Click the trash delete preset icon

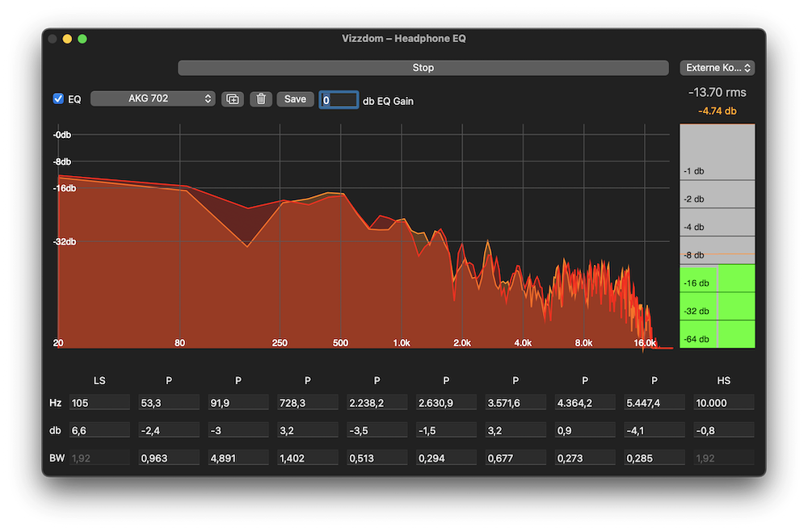261,98
